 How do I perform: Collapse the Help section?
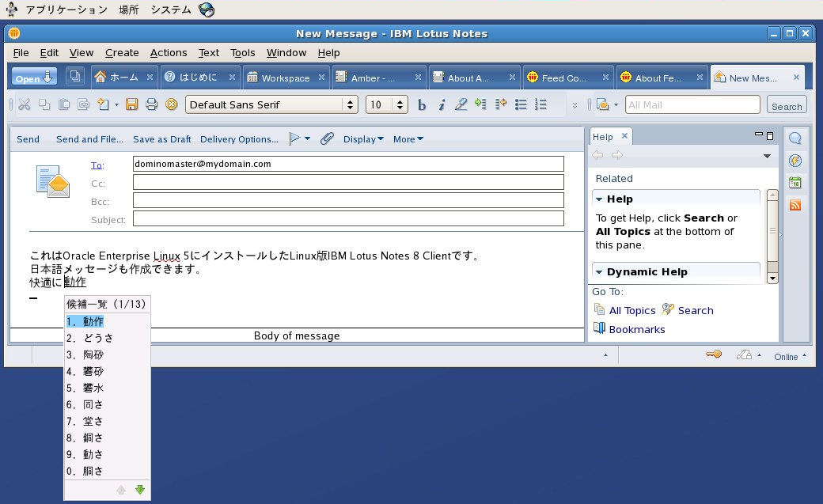[599, 199]
